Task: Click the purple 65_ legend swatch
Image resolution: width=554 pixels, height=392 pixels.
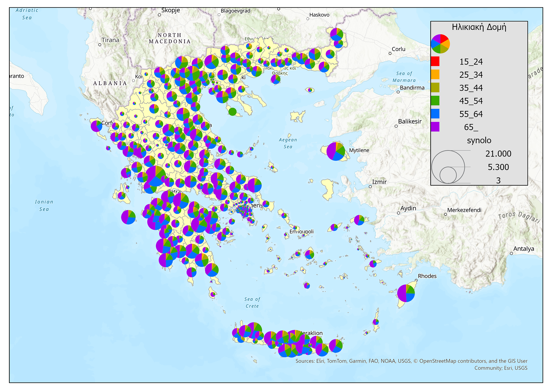Action: [x=435, y=127]
